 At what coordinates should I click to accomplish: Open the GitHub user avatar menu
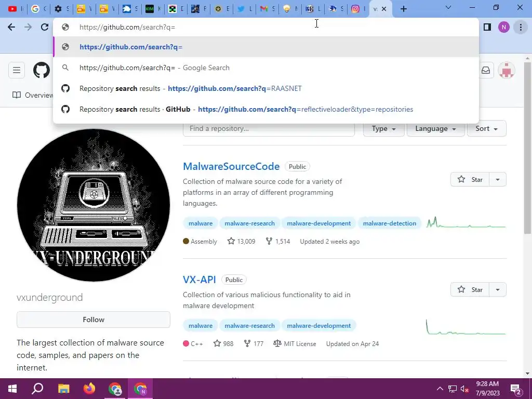[506, 70]
